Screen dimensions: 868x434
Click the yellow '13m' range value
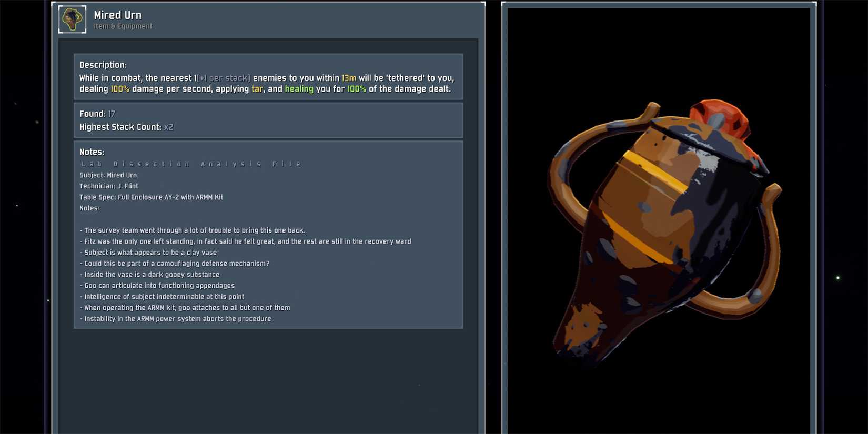(349, 78)
